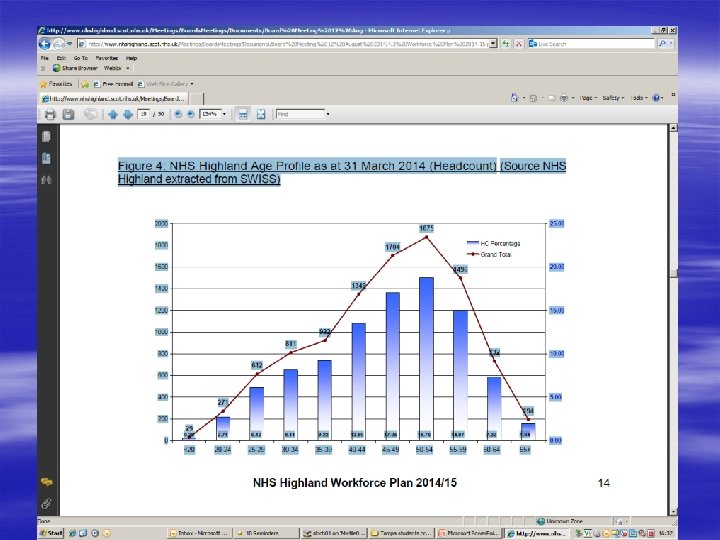This screenshot has height=540, width=720.
Task: Open the Attachments paperclip panel icon
Action: tap(46, 504)
